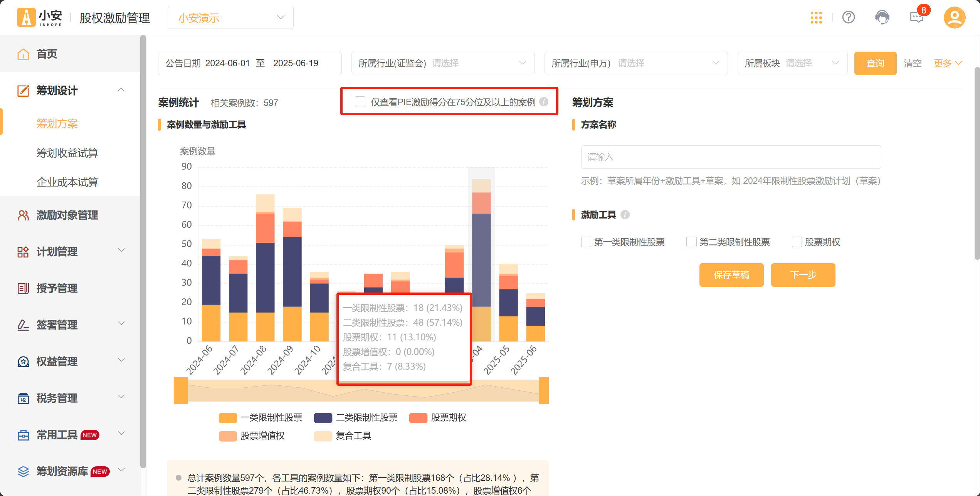Expand the 税务管理 menu chevron

pyautogui.click(x=121, y=397)
